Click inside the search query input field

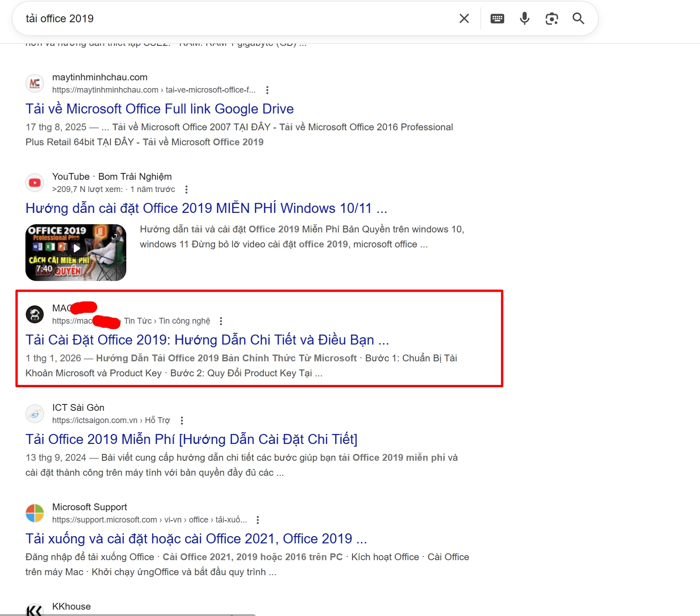coord(227,19)
